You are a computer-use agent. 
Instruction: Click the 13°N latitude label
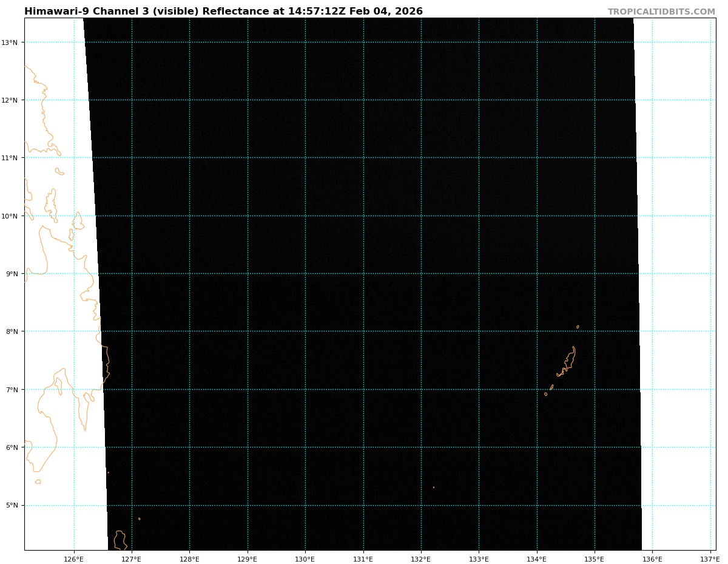click(x=13, y=42)
